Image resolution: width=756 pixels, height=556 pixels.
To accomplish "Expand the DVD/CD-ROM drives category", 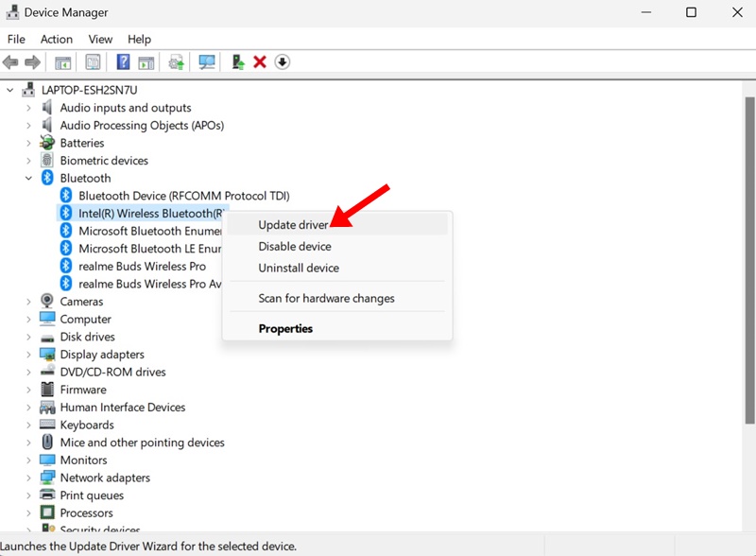I will pos(29,373).
